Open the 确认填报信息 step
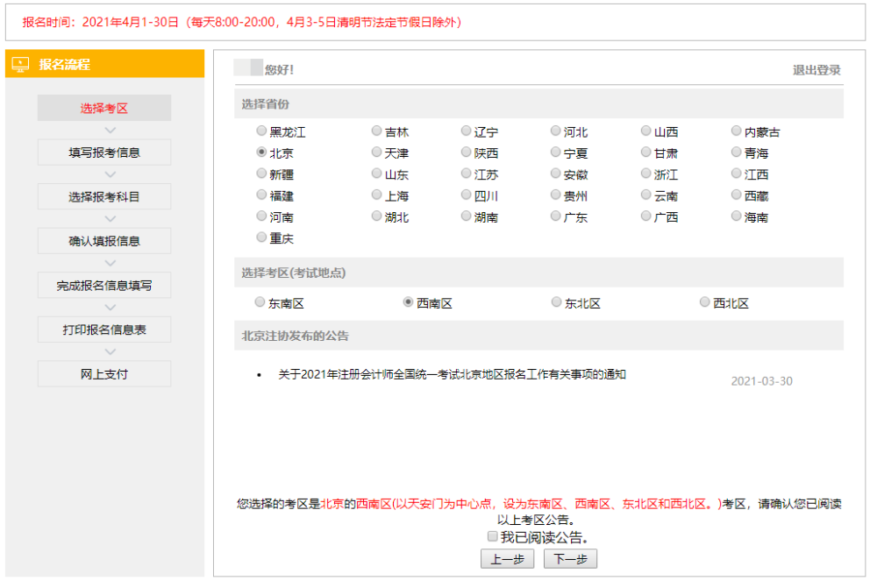The image size is (877, 588). coord(104,241)
